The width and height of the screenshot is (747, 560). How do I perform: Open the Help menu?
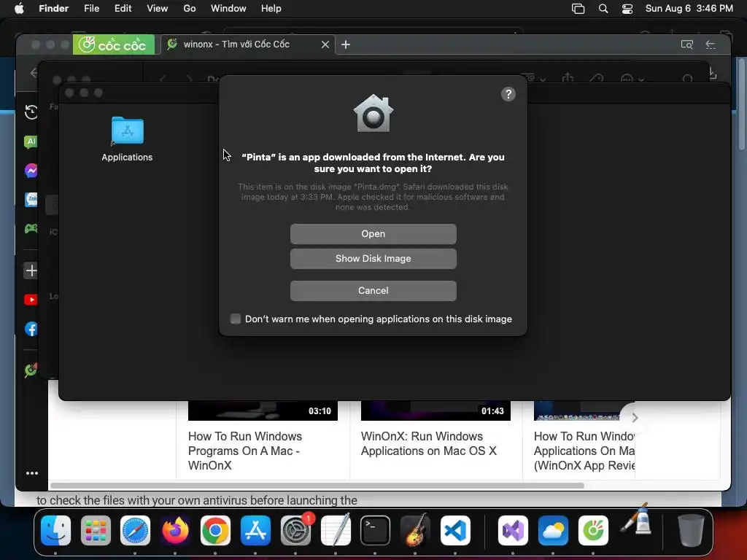coord(271,9)
